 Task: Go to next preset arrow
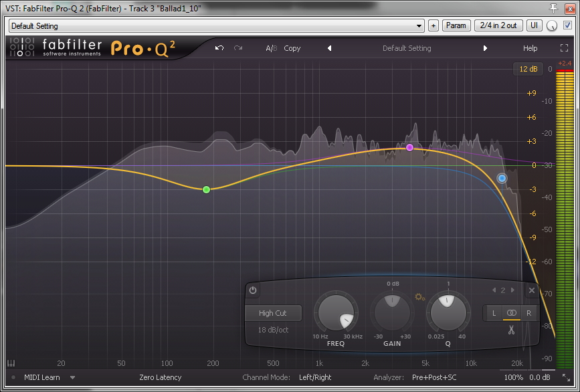pos(485,48)
